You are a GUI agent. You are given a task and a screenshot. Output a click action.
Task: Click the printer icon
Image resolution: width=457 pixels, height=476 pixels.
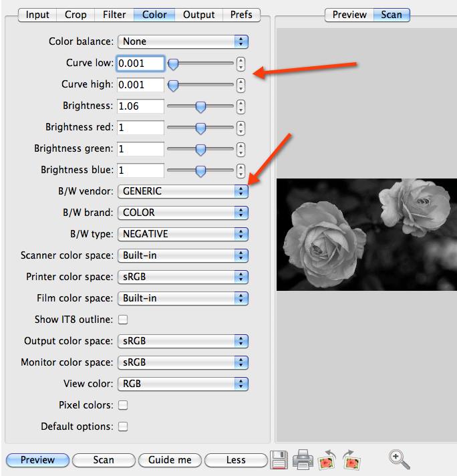(303, 460)
